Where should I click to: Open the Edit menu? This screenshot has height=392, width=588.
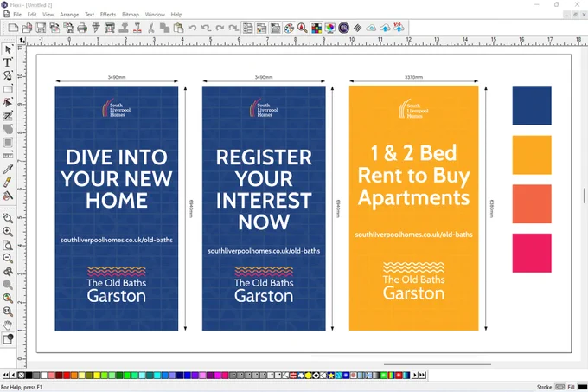[x=32, y=14]
